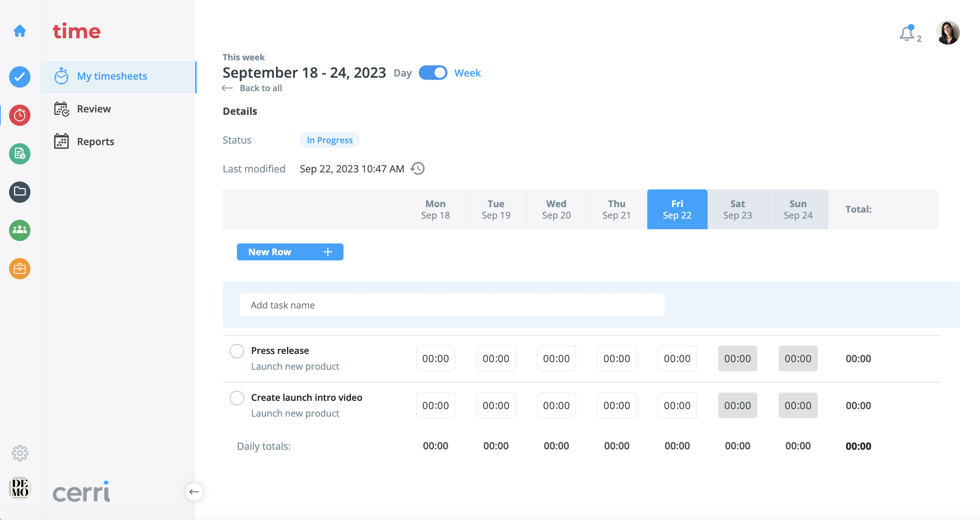Click Back to all link
980x520 pixels.
pyautogui.click(x=261, y=88)
